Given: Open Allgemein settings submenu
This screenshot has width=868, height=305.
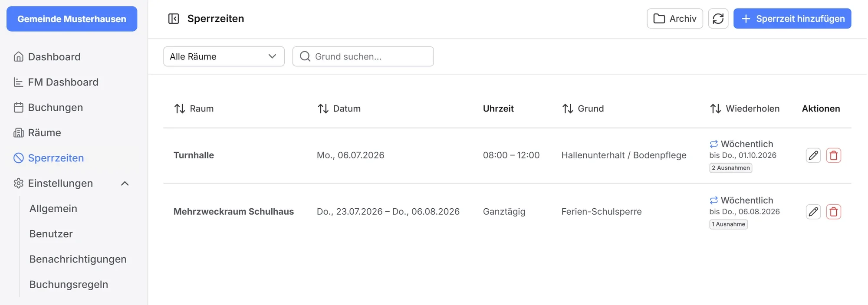Looking at the screenshot, I should point(53,209).
